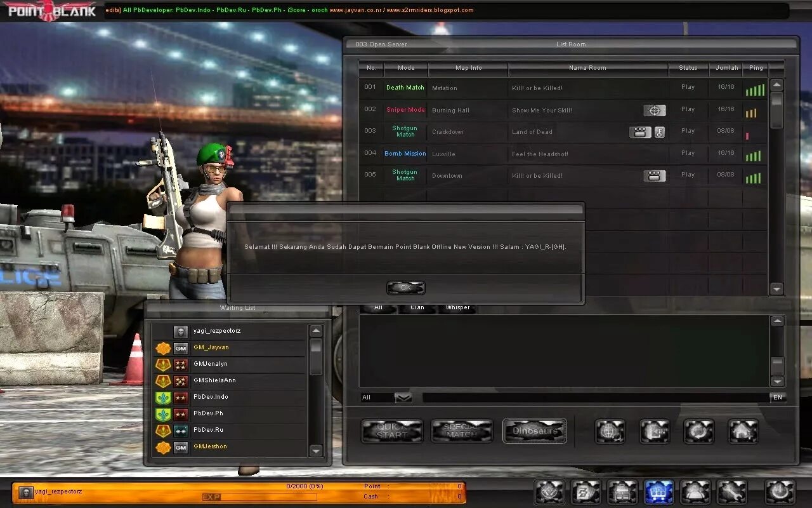This screenshot has width=812, height=508.
Task: Click the power exit icon
Action: (780, 492)
